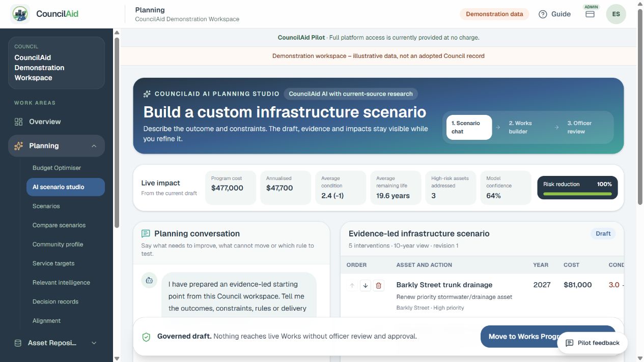Click CouncilAid AI current-source research badge
Screen dimensions: 644x362
pyautogui.click(x=351, y=94)
